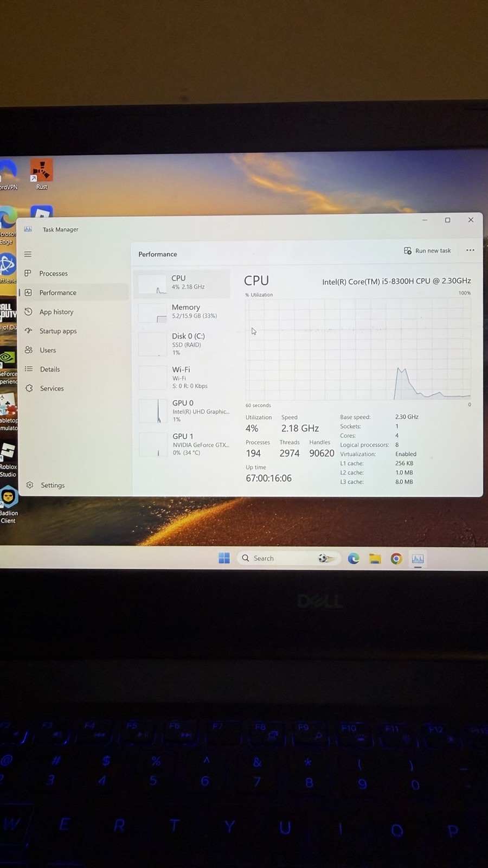488x868 pixels.
Task: Open File Explorer from the taskbar
Action: click(x=375, y=559)
